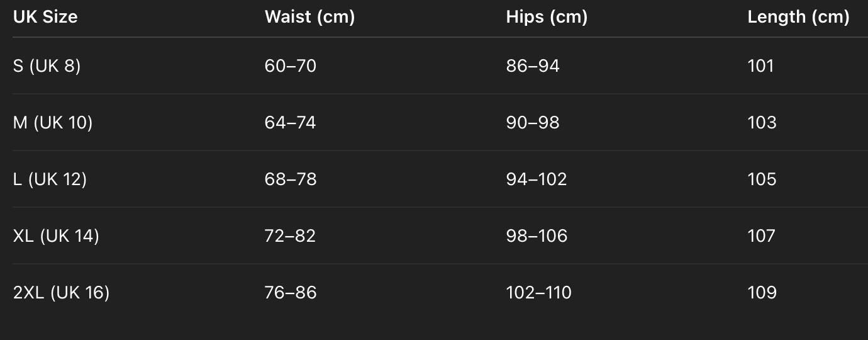Click the 101 length value

coord(760,65)
